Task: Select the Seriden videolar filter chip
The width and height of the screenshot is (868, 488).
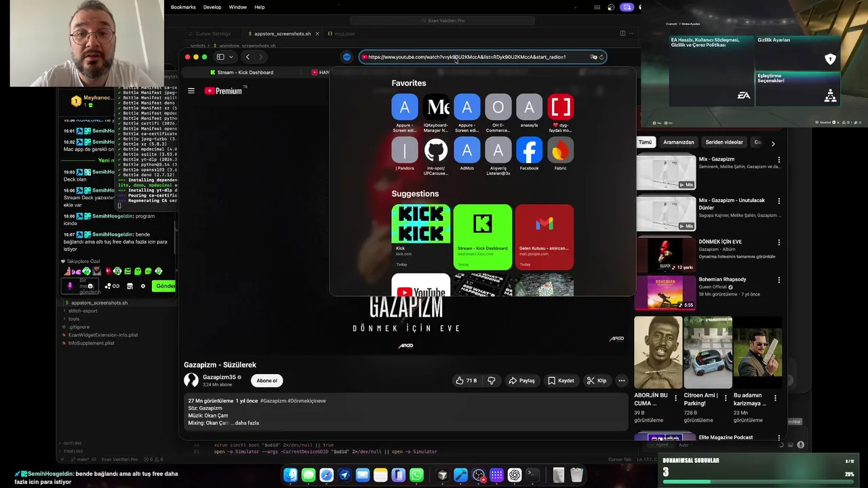Action: tap(724, 142)
